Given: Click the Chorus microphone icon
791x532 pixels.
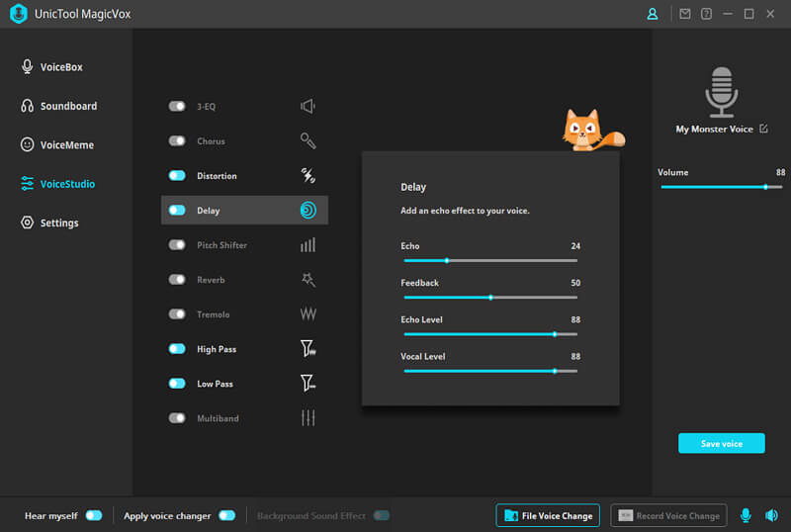Looking at the screenshot, I should (x=308, y=140).
